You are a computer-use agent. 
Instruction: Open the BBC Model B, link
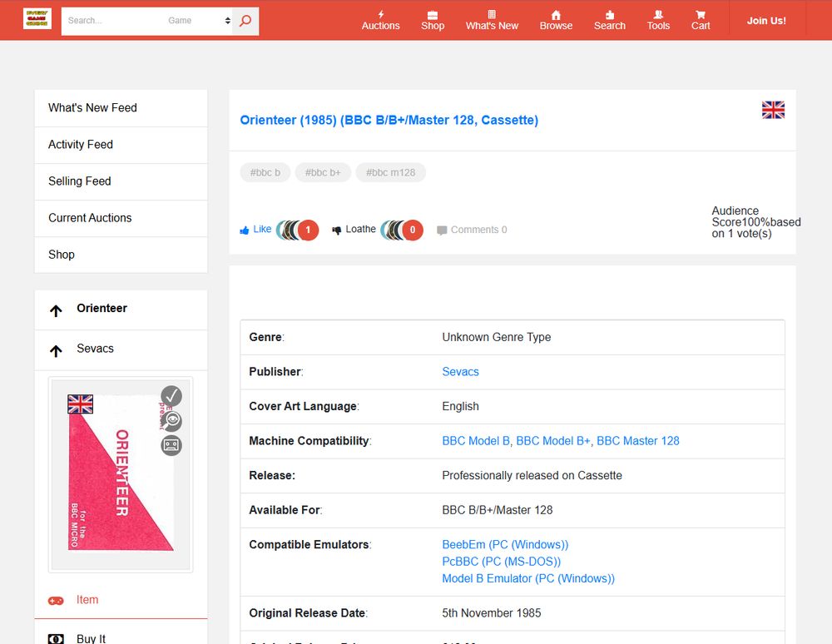tap(478, 441)
